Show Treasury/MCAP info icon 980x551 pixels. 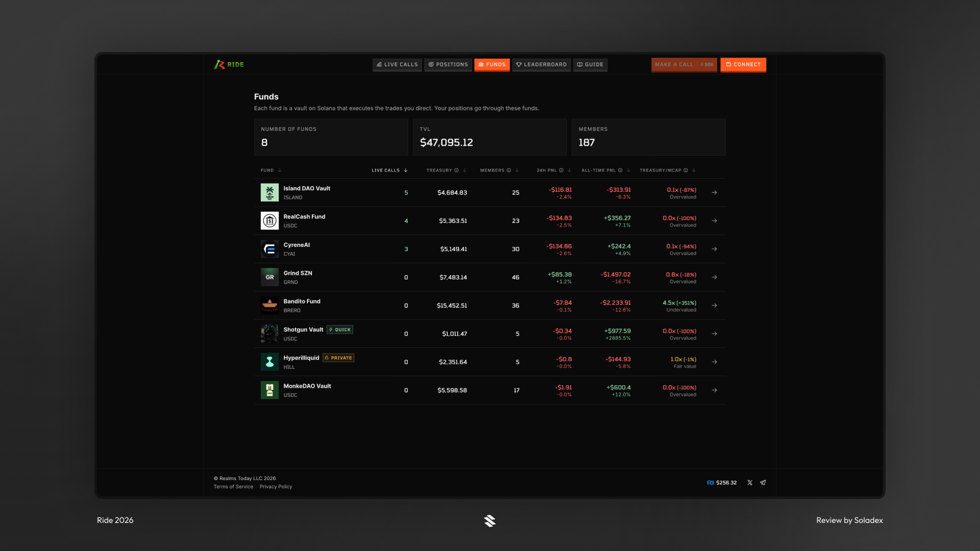point(685,170)
